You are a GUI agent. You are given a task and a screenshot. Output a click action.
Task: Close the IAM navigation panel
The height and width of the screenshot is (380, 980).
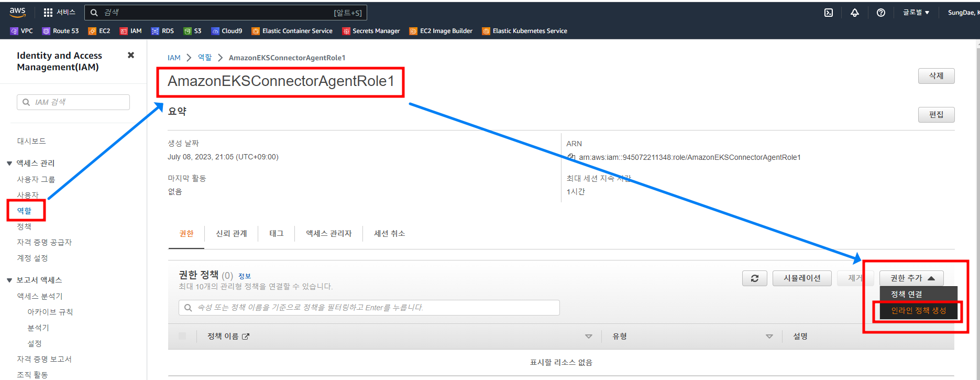tap(131, 55)
